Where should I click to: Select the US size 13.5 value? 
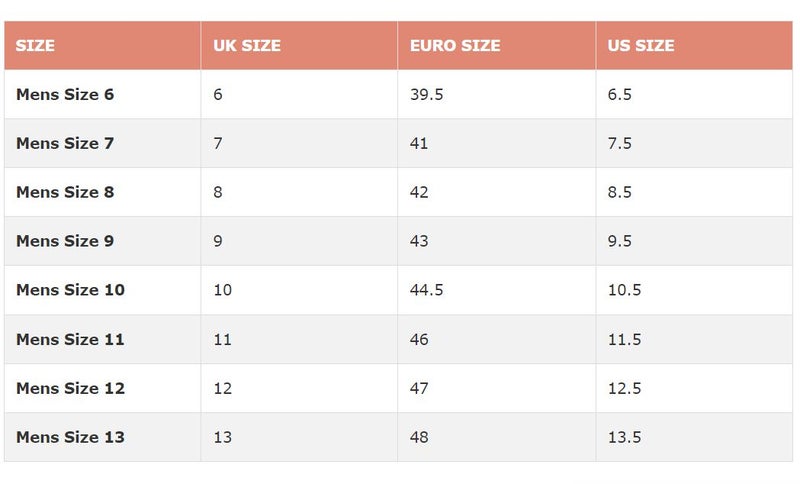click(624, 437)
